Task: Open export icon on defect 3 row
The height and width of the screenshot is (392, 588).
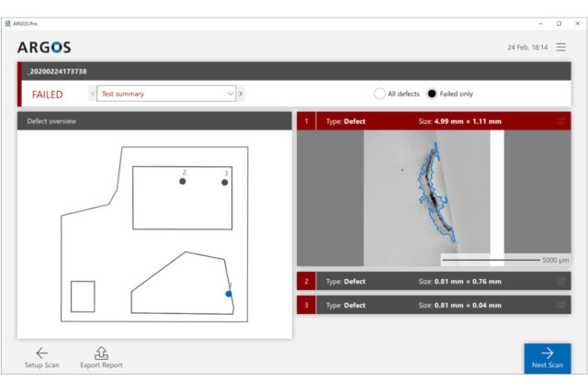Action: (x=561, y=305)
